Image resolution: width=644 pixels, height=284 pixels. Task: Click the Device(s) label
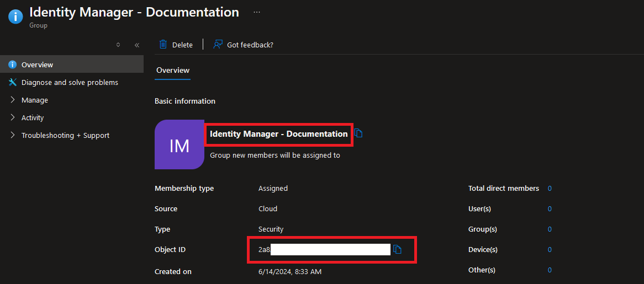coord(483,250)
